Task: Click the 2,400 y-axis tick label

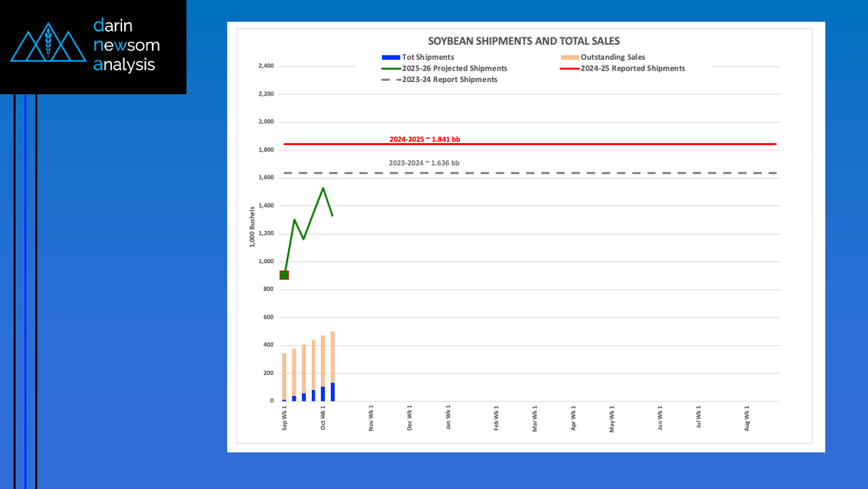Action: [265, 66]
